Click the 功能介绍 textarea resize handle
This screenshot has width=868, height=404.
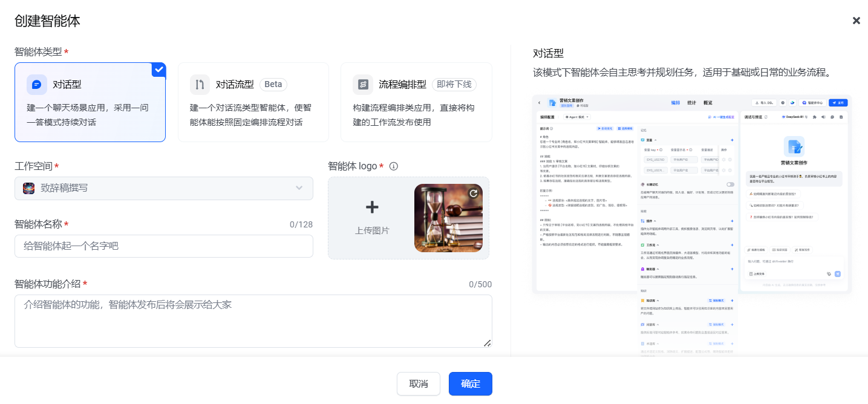487,343
